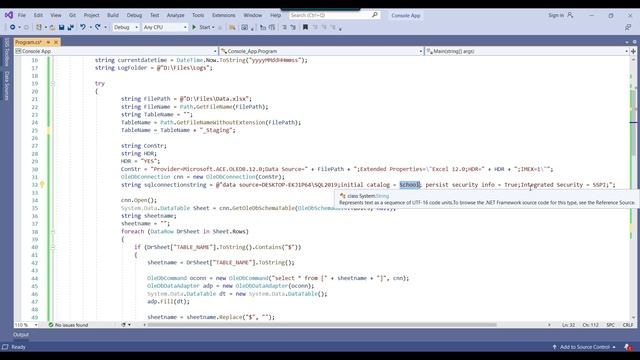Click the SPC indentation indicator
This screenshot has height=360, width=640.
tap(611, 325)
